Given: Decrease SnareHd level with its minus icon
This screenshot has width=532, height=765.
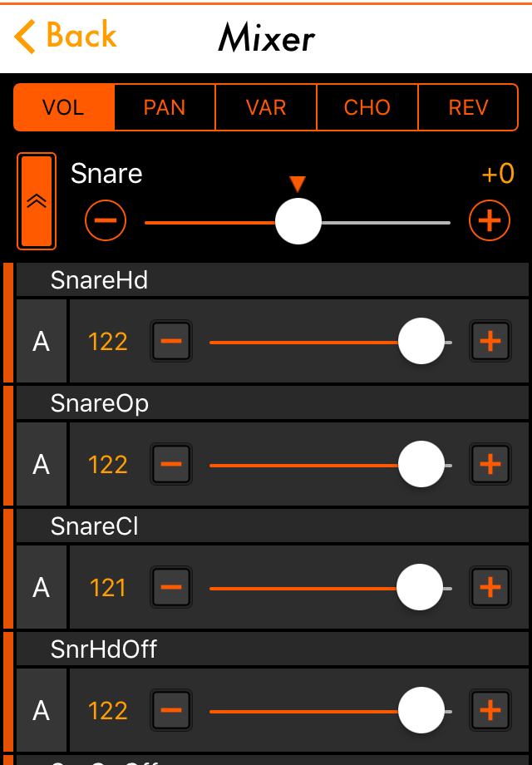Looking at the screenshot, I should click(x=170, y=341).
